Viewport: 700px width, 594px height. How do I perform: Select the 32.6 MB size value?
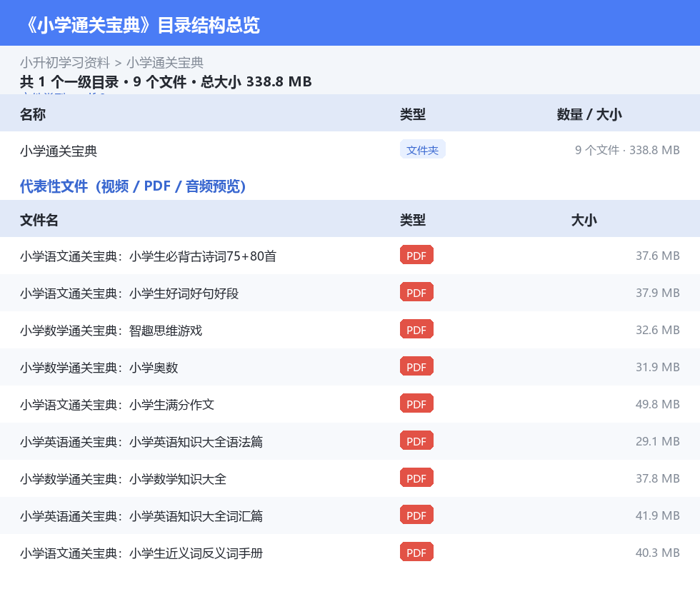tap(658, 330)
